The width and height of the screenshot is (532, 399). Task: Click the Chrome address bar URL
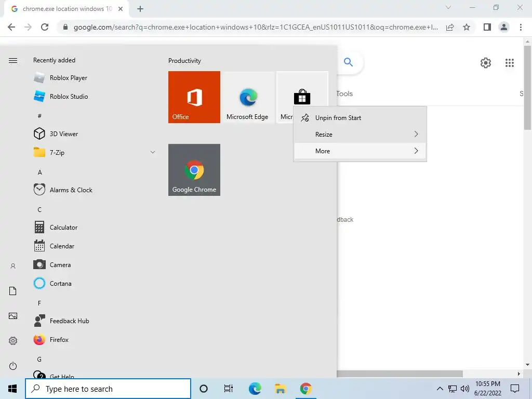(256, 27)
